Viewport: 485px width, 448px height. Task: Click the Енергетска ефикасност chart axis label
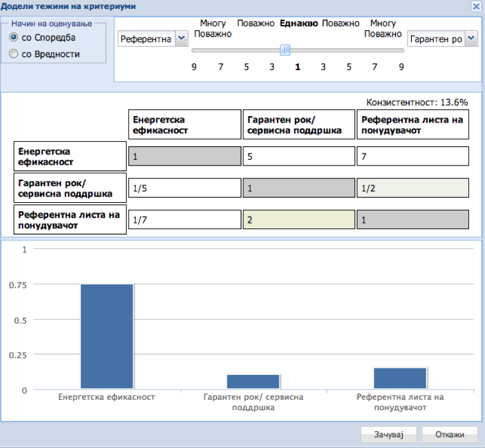coord(107,397)
